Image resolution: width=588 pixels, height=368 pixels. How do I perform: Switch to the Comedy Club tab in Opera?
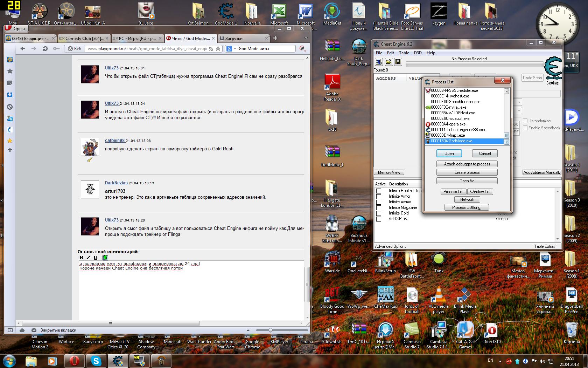pos(84,38)
